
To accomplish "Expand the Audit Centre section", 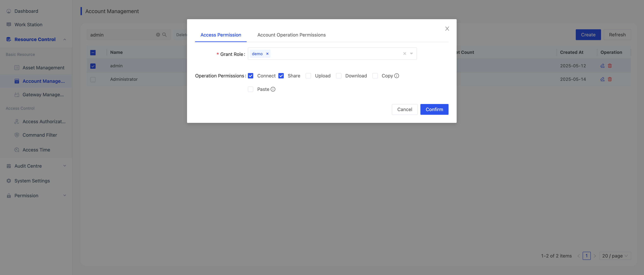I will (x=65, y=166).
